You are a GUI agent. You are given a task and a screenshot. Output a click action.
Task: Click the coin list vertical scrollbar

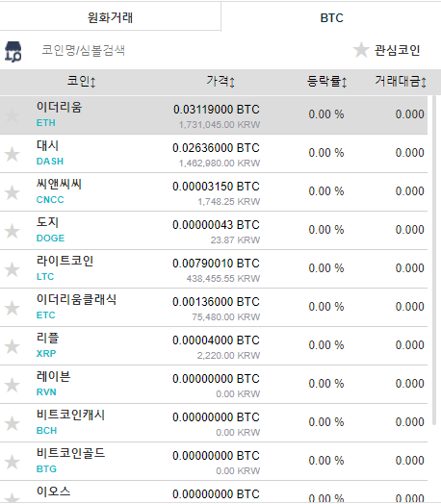click(434, 257)
